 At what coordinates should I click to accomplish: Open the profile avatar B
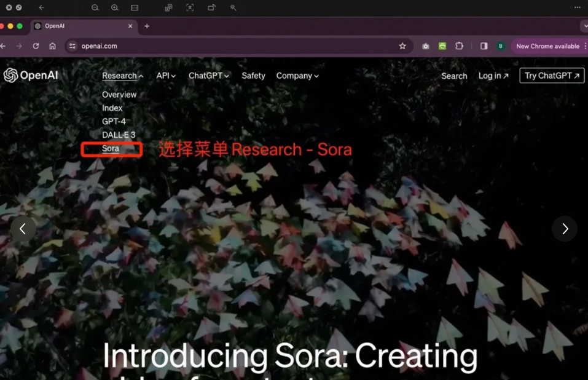pyautogui.click(x=501, y=46)
